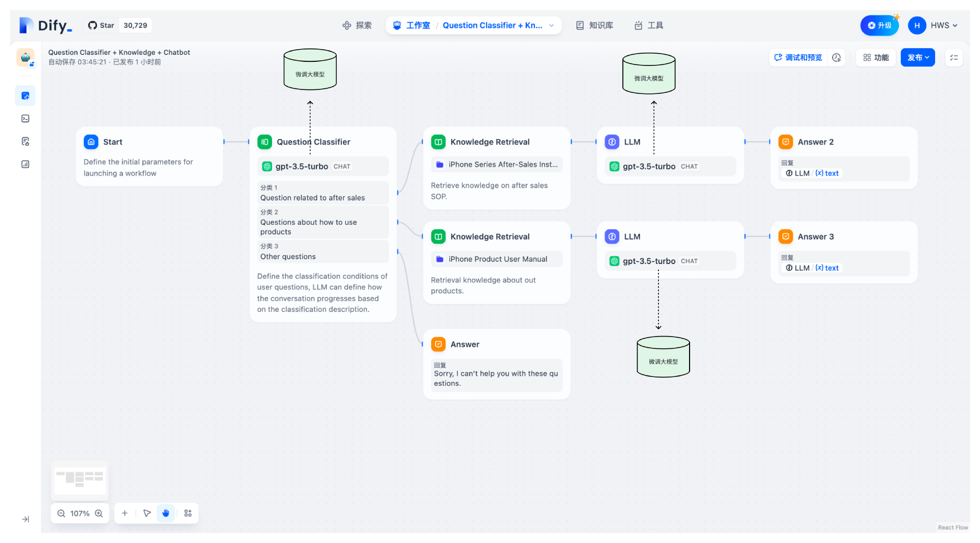Open the checklist icon at top right
Screen dimensions: 980x543
[953, 58]
